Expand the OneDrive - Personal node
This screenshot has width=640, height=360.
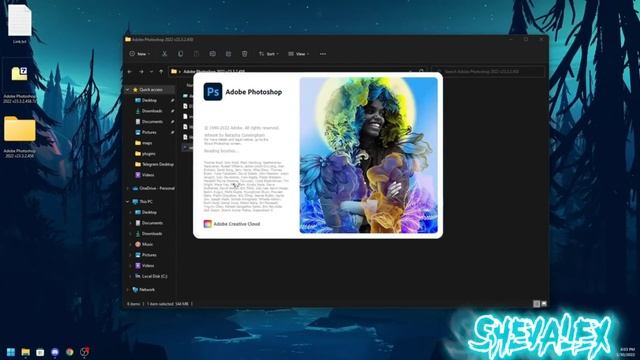coord(128,188)
